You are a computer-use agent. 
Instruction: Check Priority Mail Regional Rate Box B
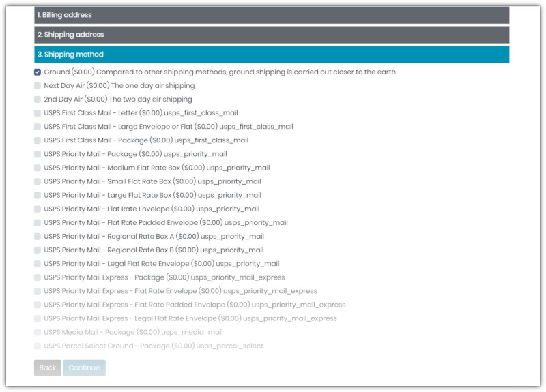[x=38, y=250]
